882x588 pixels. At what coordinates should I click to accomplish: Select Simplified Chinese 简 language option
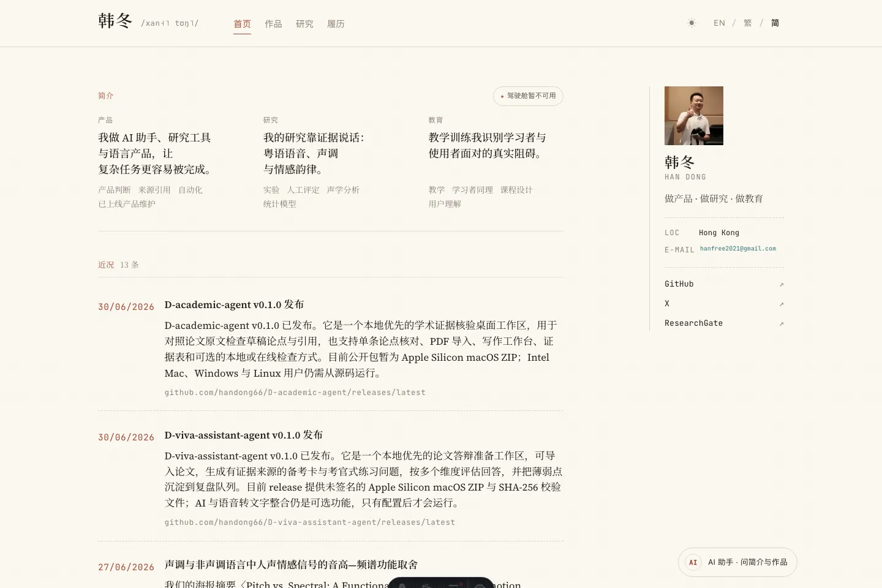click(x=775, y=23)
